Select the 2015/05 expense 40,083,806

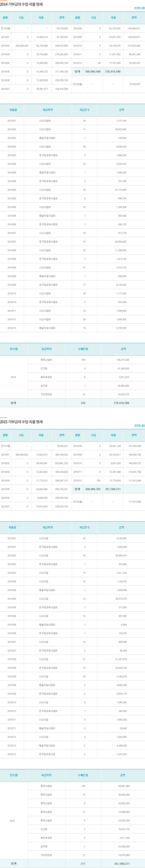point(42,489)
